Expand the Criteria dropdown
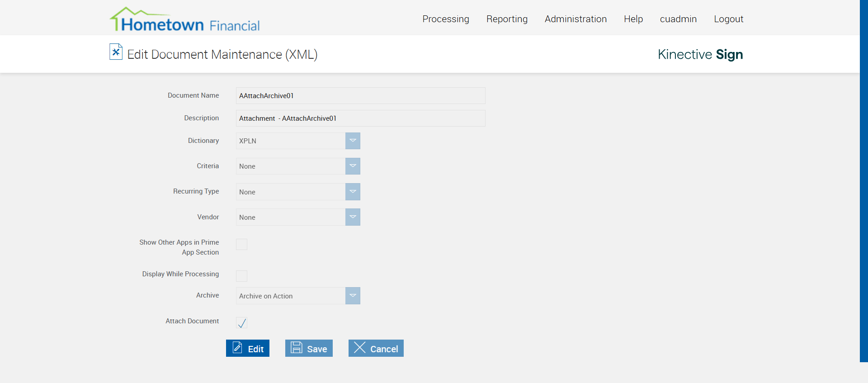Screen dimensions: 868x383 click(x=353, y=166)
